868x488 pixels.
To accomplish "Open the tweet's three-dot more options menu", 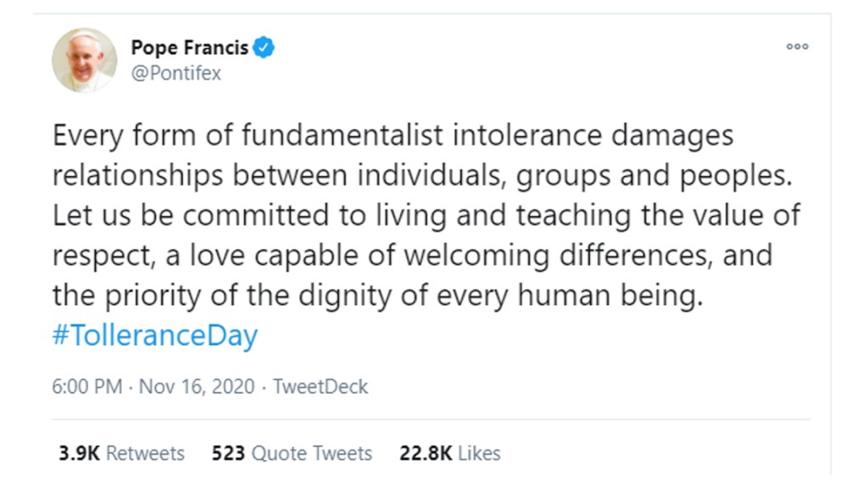I will point(797,47).
